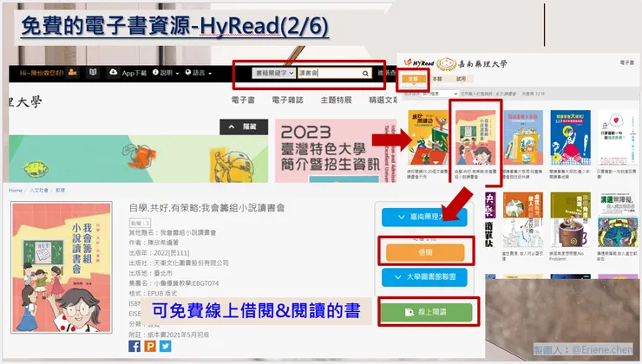Screen dimensions: 642x364
Task: Click the magnifier search icon
Action: (x=365, y=74)
